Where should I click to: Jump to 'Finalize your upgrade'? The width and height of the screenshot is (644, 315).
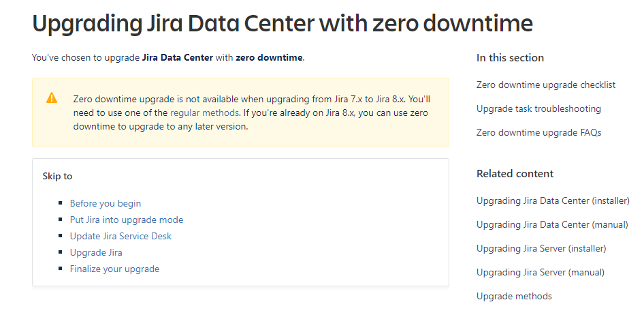pos(114,269)
